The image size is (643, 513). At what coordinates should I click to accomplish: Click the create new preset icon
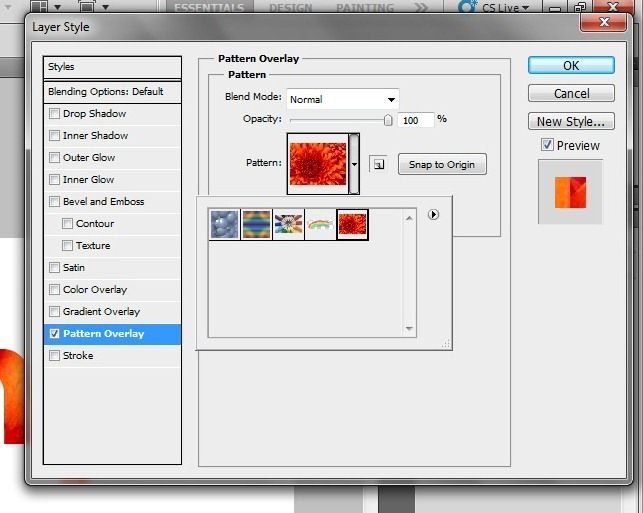coord(377,164)
